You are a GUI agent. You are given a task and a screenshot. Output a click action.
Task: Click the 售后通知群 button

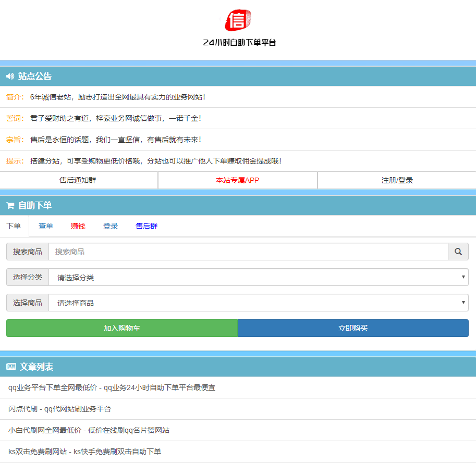(x=79, y=180)
